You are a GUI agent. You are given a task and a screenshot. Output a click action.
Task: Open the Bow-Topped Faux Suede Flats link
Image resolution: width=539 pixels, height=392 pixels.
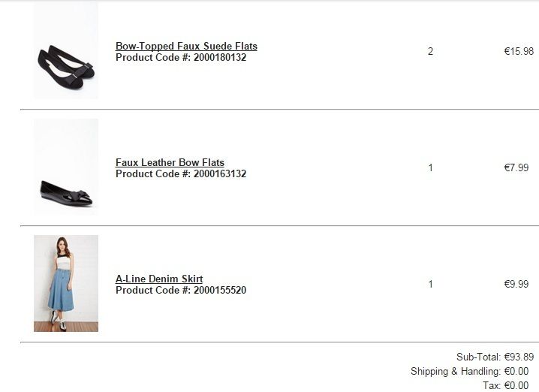pyautogui.click(x=186, y=46)
